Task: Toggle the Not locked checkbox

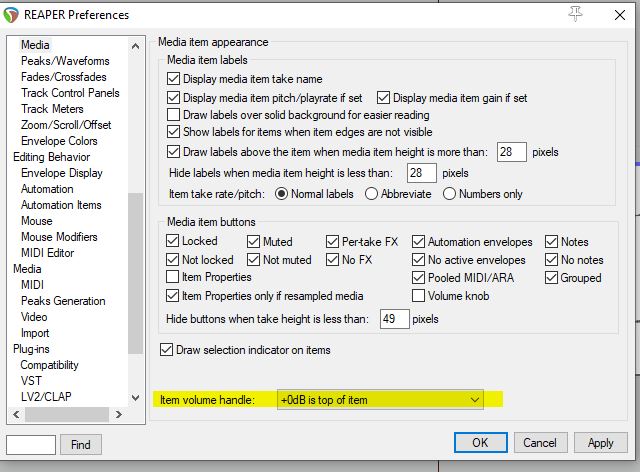Action: click(172, 259)
